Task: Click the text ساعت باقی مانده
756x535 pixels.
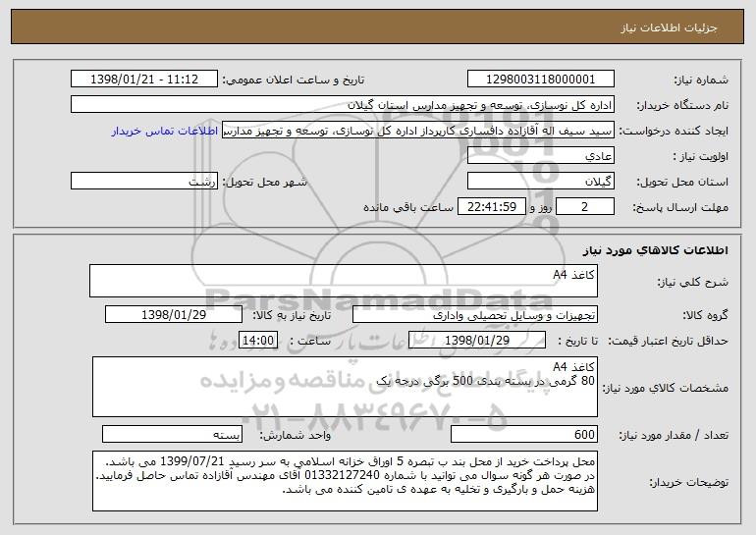Action: coord(407,208)
